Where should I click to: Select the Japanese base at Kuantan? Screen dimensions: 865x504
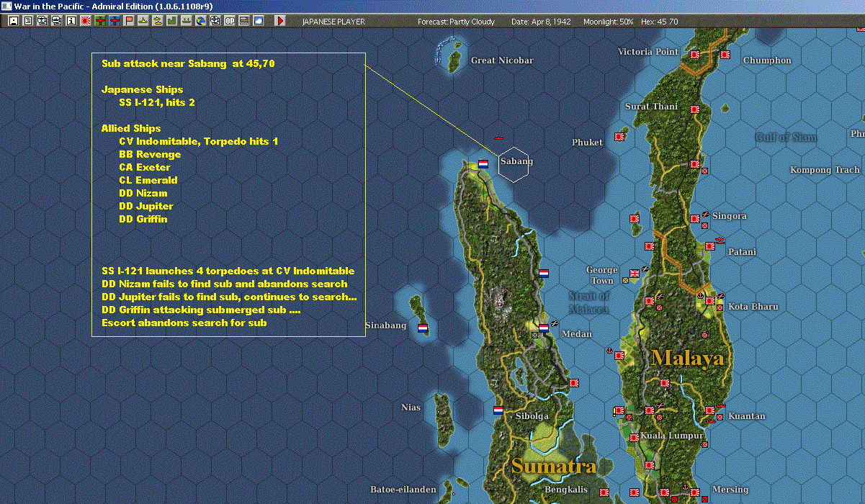[710, 410]
